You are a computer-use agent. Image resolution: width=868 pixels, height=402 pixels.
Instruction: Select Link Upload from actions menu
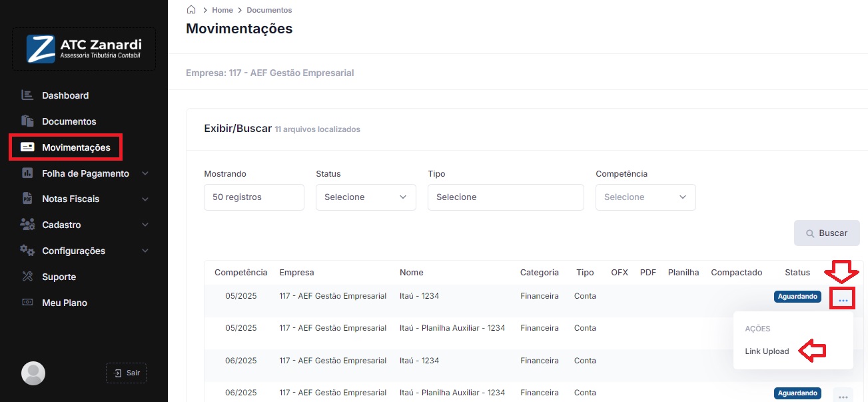[767, 351]
